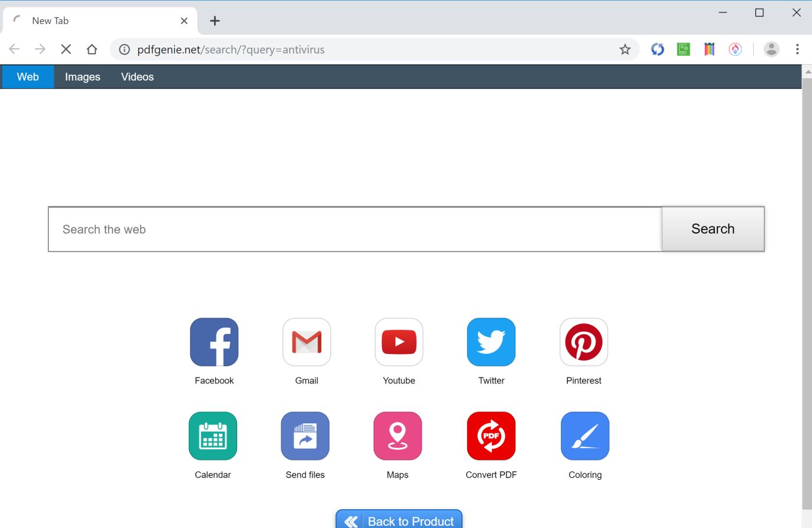
Task: Open the Pinterest shortcut icon
Action: 584,342
